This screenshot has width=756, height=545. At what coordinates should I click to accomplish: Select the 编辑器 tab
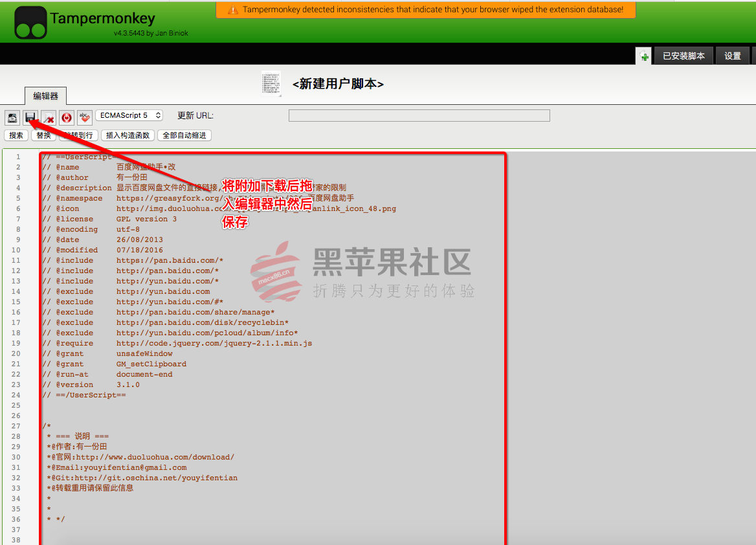46,96
